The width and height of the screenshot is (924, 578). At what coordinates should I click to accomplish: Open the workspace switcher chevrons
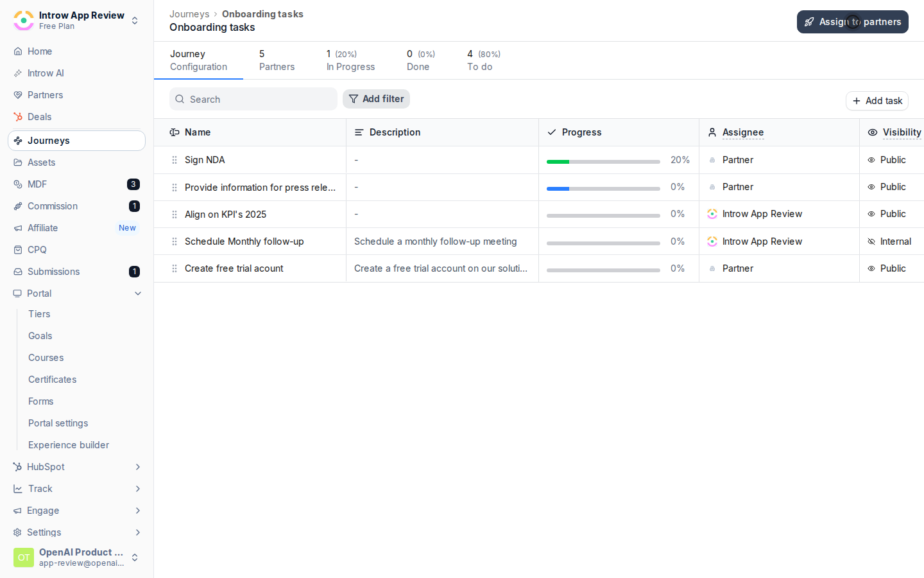click(x=135, y=21)
